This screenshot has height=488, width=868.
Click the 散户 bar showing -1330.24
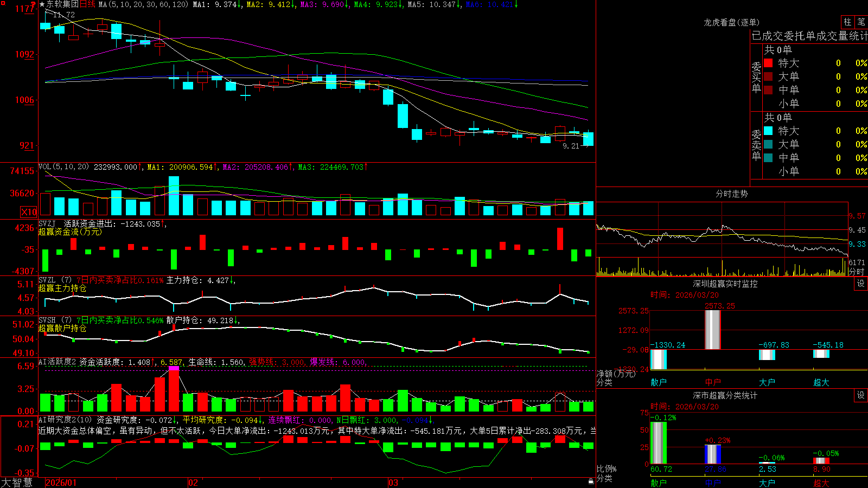click(659, 359)
